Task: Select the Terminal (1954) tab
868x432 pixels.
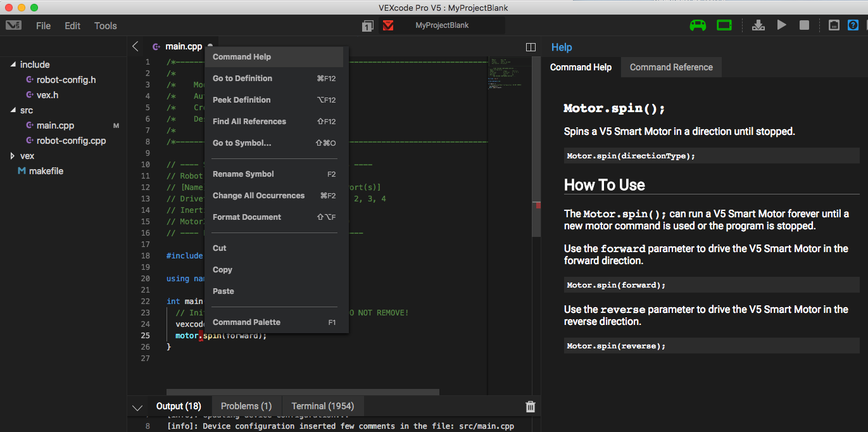Action: point(323,406)
